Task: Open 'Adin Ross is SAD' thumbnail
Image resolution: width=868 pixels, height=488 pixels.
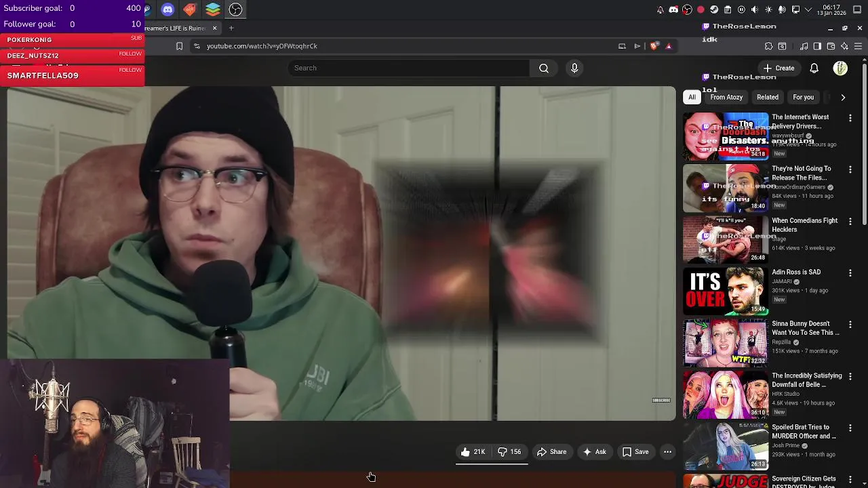Action: (725, 291)
